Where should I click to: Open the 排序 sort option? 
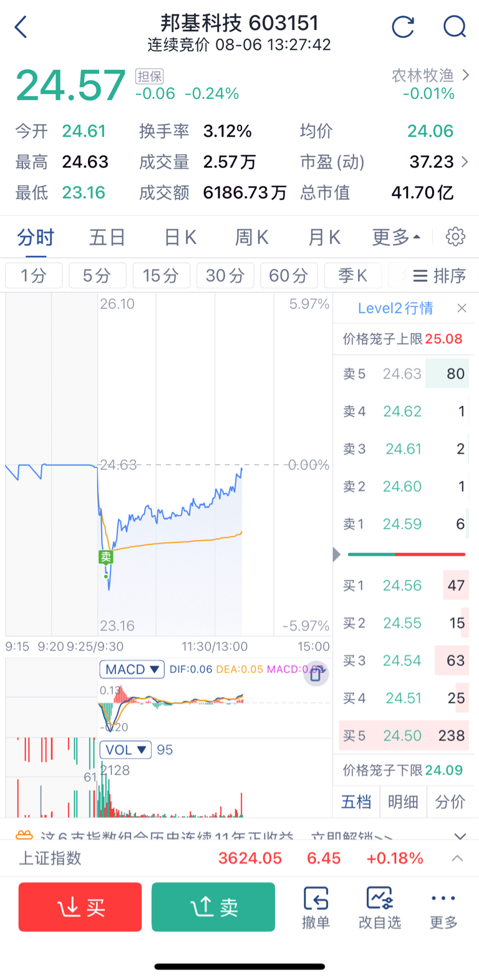click(x=440, y=275)
